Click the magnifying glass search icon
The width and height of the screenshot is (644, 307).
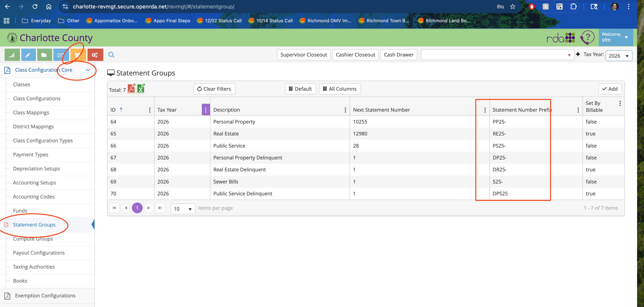point(111,55)
